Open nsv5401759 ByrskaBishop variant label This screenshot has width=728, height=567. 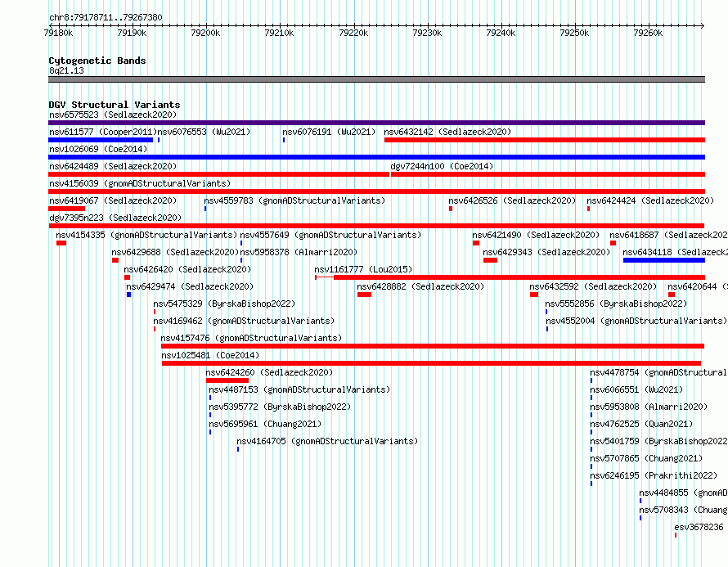pyautogui.click(x=658, y=441)
